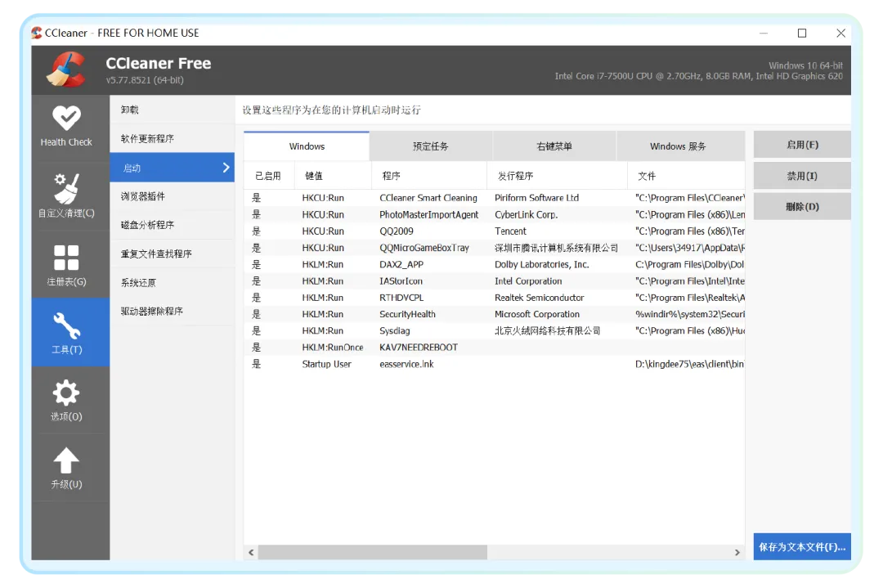Viewport: 883px width, 588px height.
Task: Open the Registry (注册表) section
Action: pos(66,265)
